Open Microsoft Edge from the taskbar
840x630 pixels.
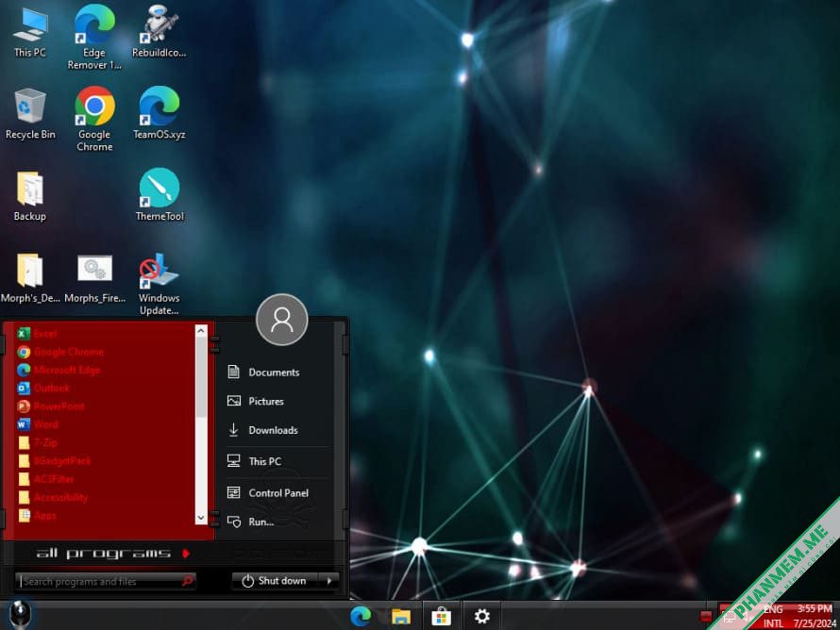361,616
